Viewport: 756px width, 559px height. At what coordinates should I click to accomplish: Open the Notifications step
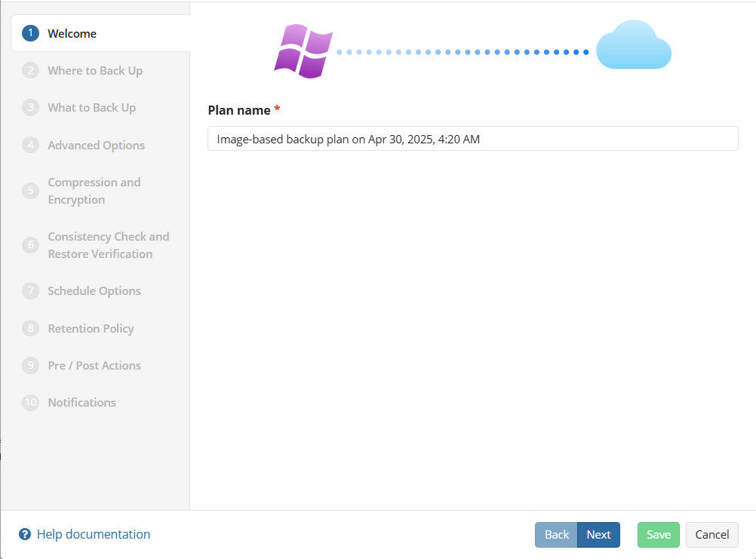pyautogui.click(x=82, y=402)
